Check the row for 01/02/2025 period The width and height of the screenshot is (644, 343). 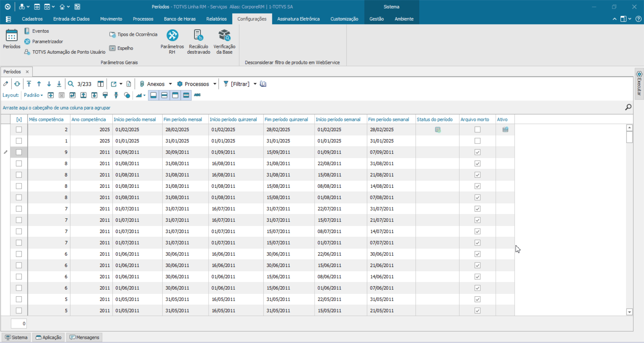(19, 129)
